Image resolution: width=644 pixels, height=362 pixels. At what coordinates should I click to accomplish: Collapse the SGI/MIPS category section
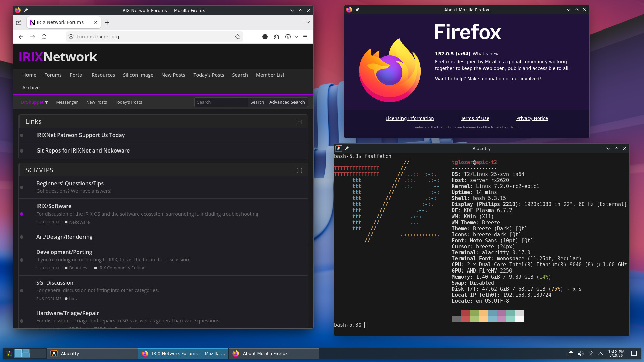click(299, 170)
